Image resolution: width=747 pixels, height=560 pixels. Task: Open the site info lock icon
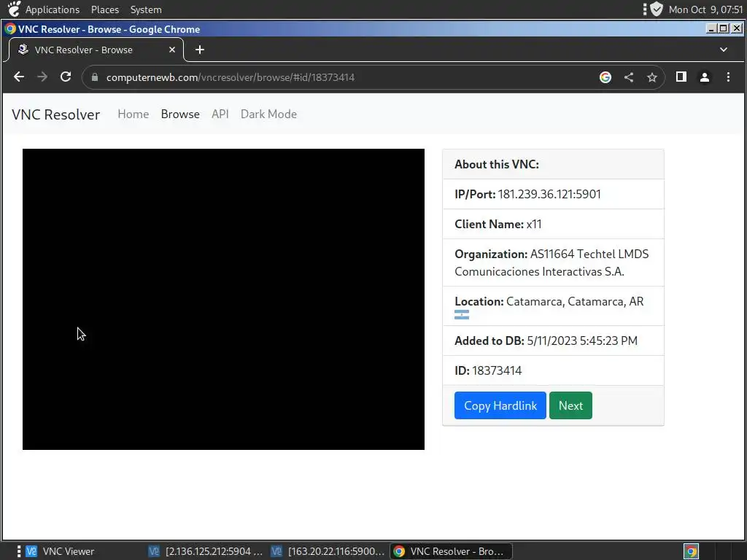(95, 77)
